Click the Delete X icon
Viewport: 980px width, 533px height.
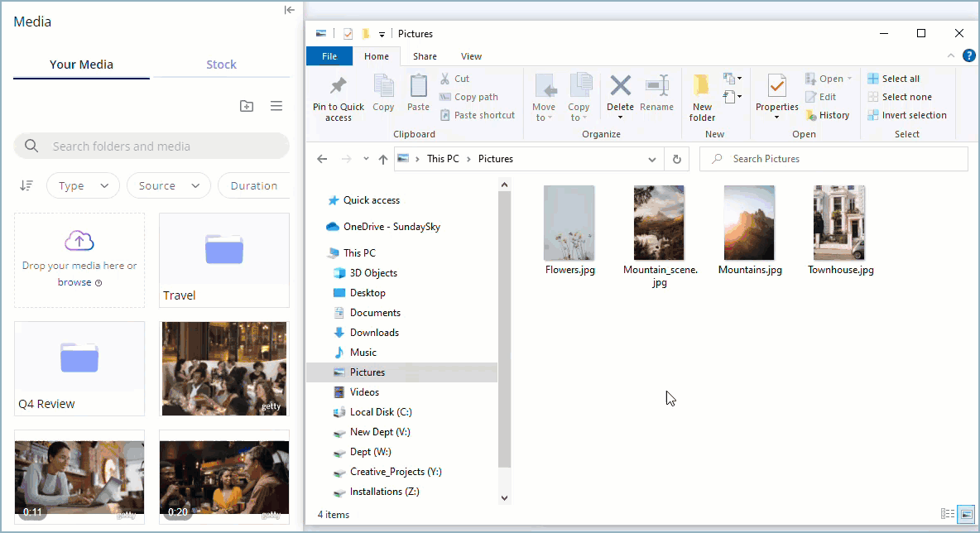click(620, 85)
